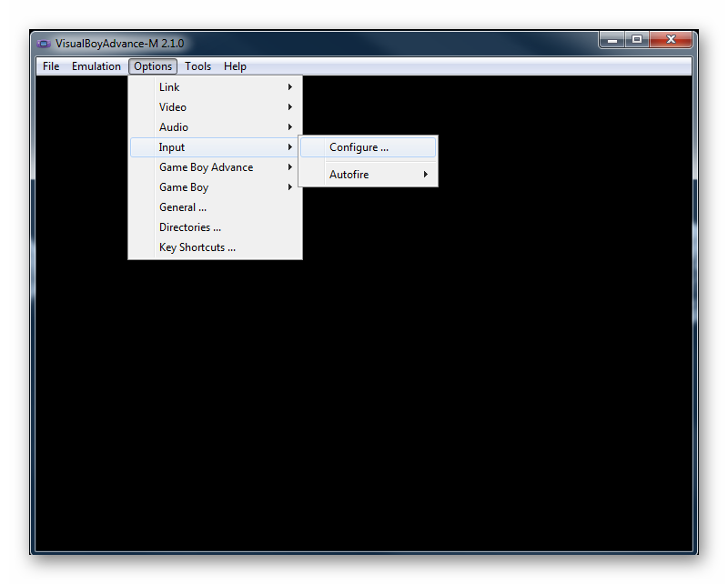Screen dimensions: 728x584
Task: Minimize the VisualBoyAdvance-M window
Action: pos(611,40)
